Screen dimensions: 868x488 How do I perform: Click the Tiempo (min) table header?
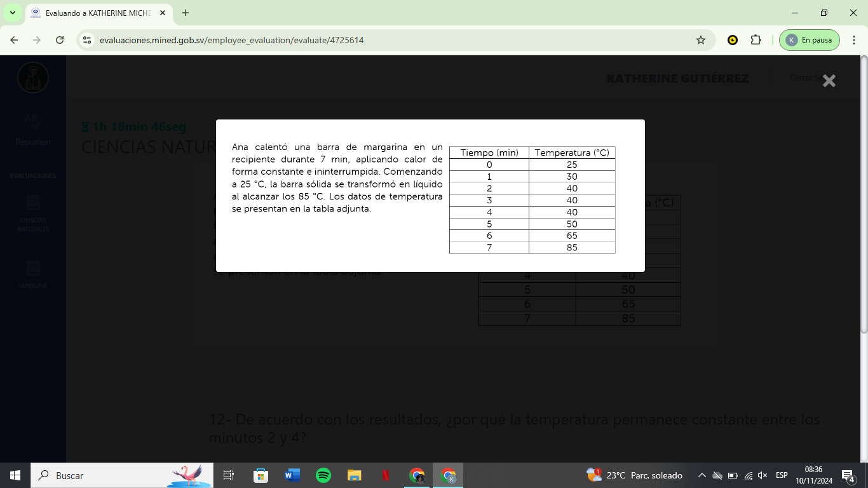pyautogui.click(x=489, y=152)
